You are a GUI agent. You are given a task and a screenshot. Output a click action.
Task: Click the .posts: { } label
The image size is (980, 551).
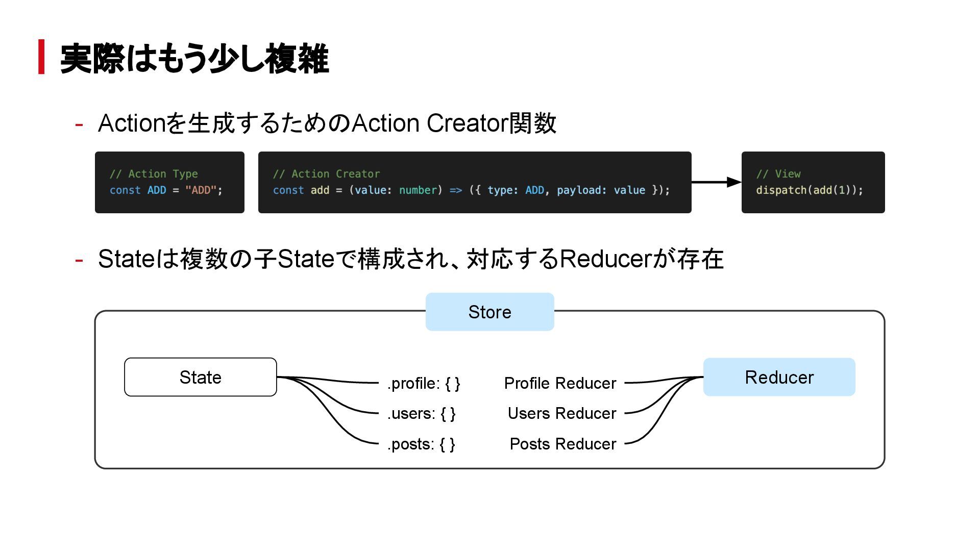421,444
